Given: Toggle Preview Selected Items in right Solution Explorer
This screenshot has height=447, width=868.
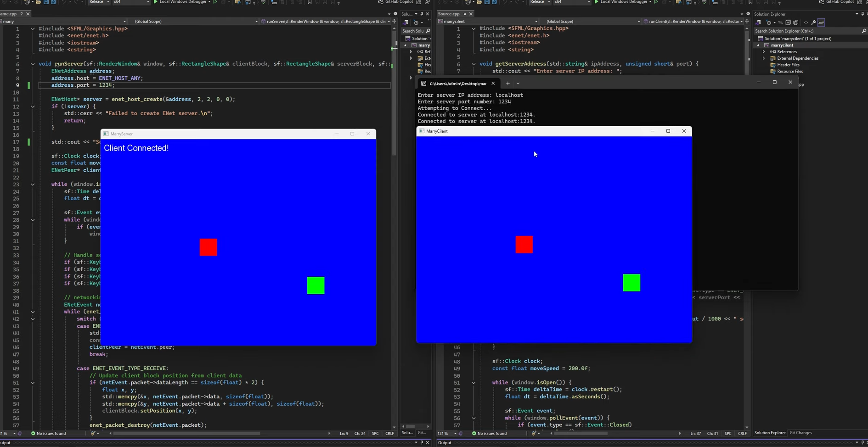Looking at the screenshot, I should (821, 22).
